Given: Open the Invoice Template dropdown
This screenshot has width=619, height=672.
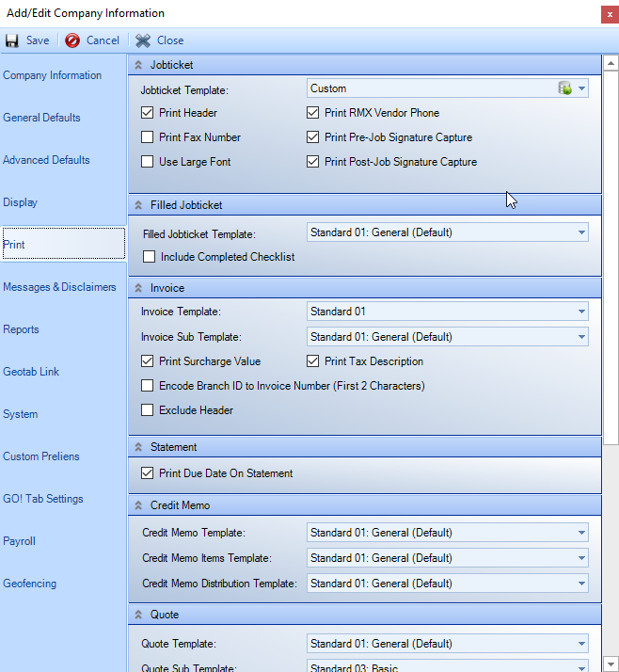Looking at the screenshot, I should pyautogui.click(x=582, y=312).
